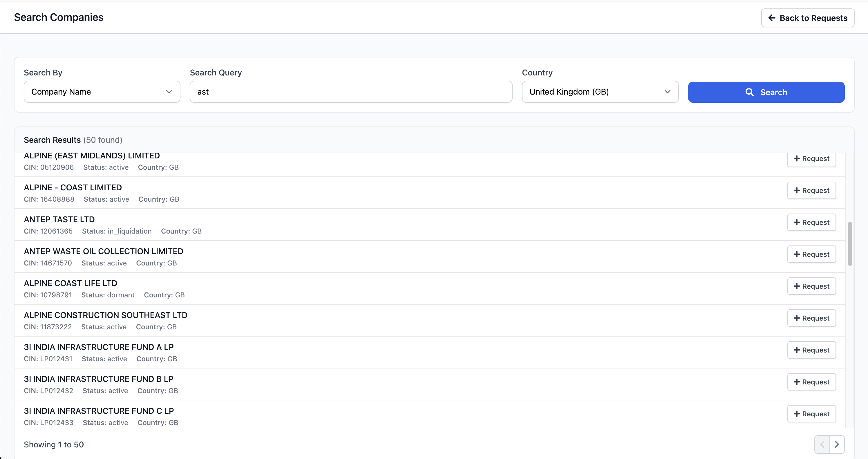868x459 pixels.
Task: Request ALPINE - COAST LIMITED company
Action: point(811,190)
